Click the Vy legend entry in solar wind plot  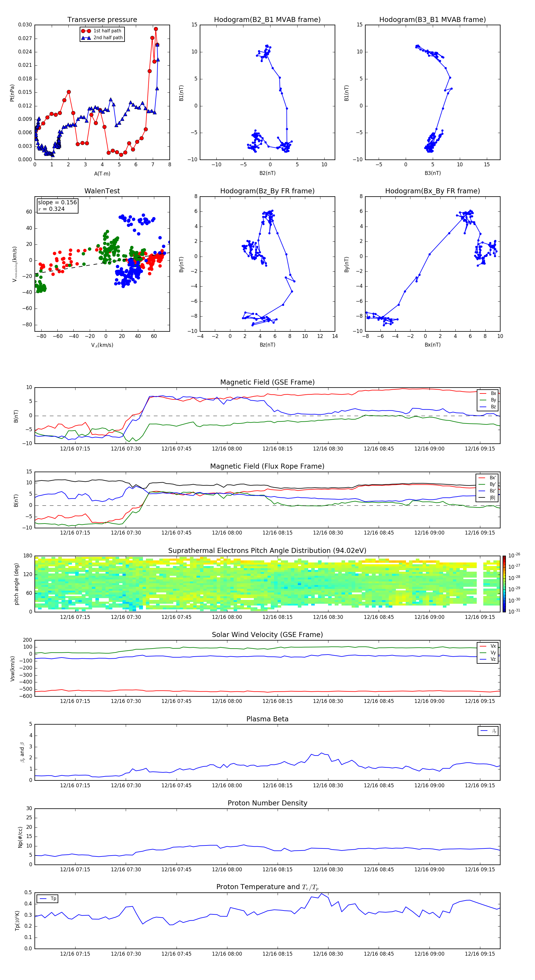coord(488,653)
